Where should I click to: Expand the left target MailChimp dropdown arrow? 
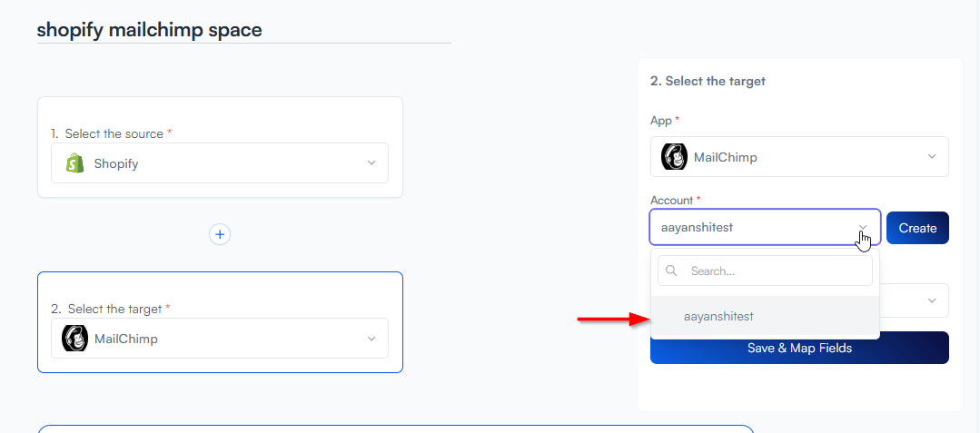pyautogui.click(x=371, y=339)
